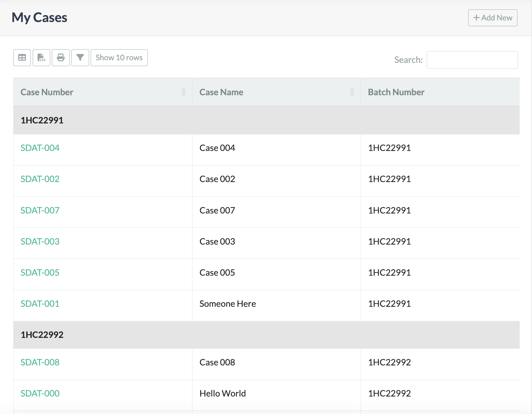Viewport: 532px width, 414px height.
Task: Click the Case 002 name cell
Action: [276, 181]
